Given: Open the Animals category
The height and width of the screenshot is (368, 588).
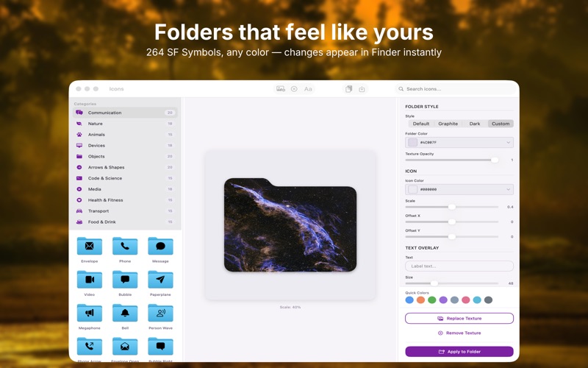Looking at the screenshot, I should tap(125, 135).
